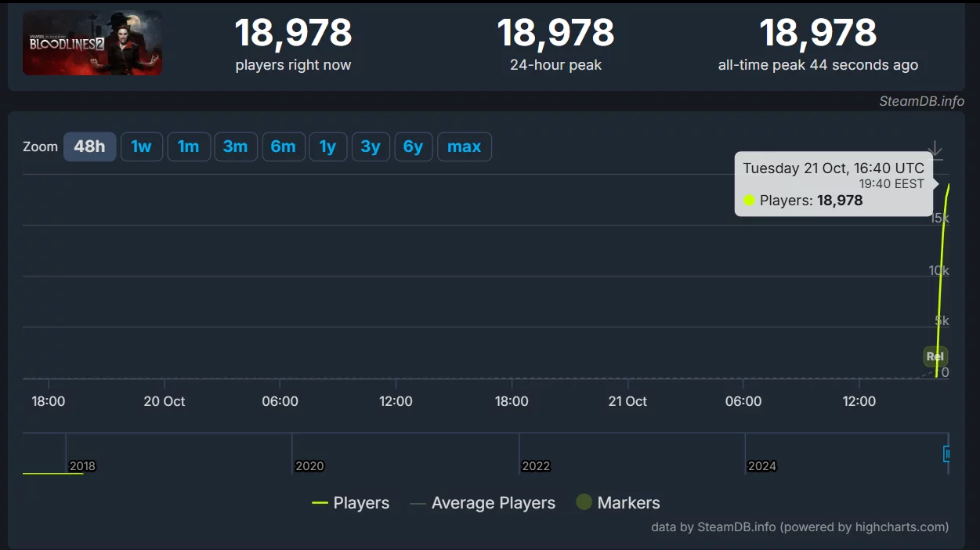The height and width of the screenshot is (550, 980).
Task: Switch zoom range to 1m
Action: click(188, 147)
